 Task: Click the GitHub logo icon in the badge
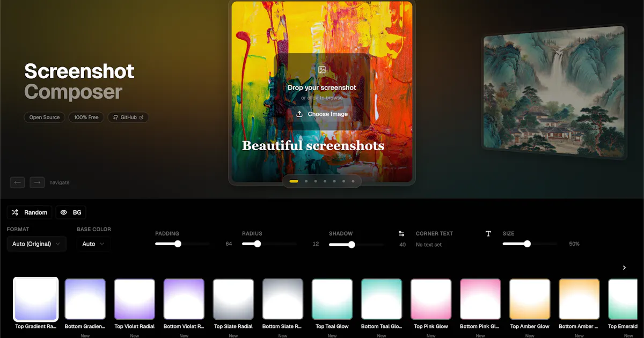115,117
